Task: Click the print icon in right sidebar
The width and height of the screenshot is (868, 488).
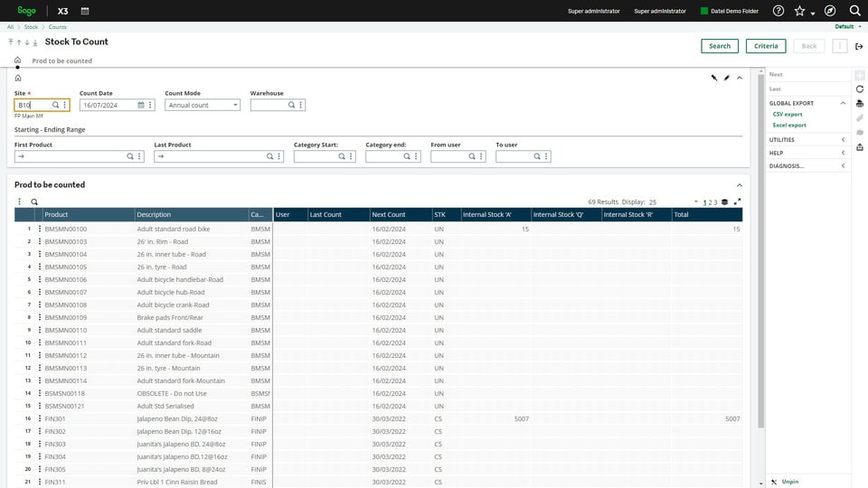Action: tap(859, 103)
